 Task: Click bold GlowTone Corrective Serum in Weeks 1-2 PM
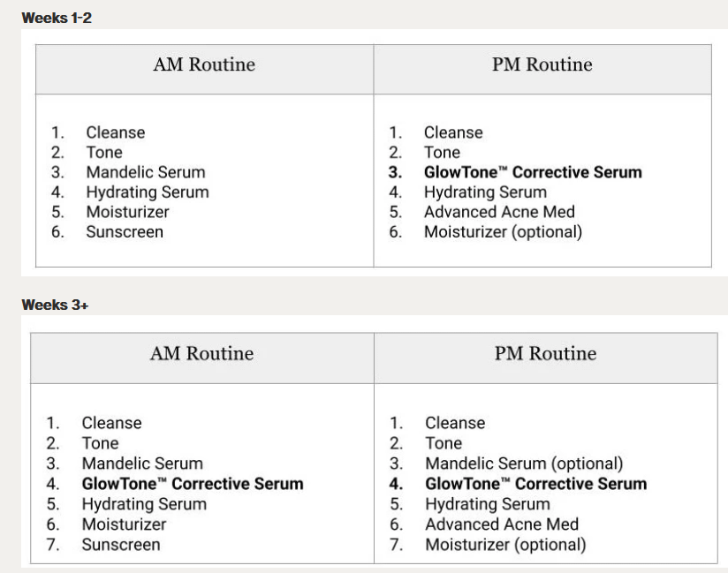(x=533, y=172)
